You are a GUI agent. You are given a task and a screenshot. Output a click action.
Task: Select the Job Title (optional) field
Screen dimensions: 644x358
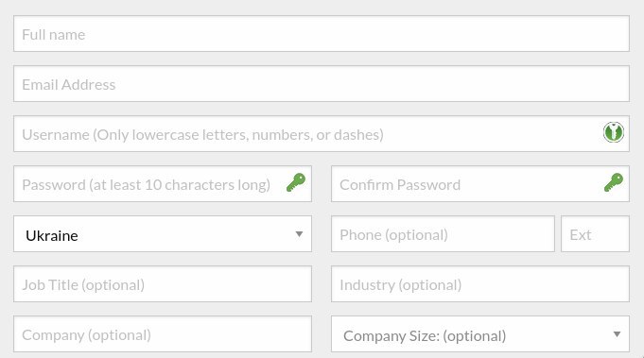[x=163, y=283]
